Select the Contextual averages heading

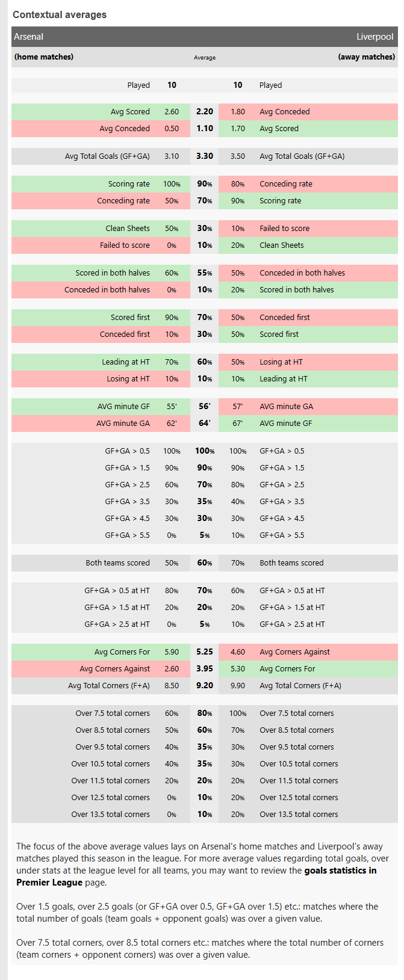[x=60, y=14]
